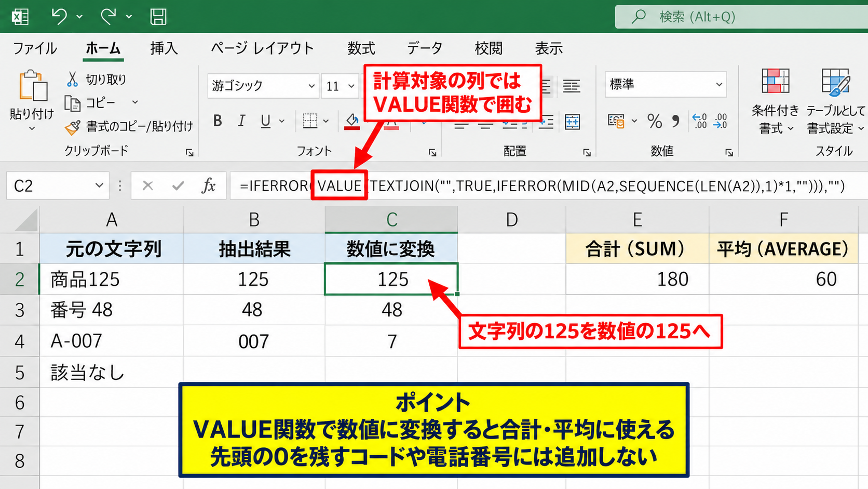
Task: Switch to the データ tab
Action: (x=425, y=48)
